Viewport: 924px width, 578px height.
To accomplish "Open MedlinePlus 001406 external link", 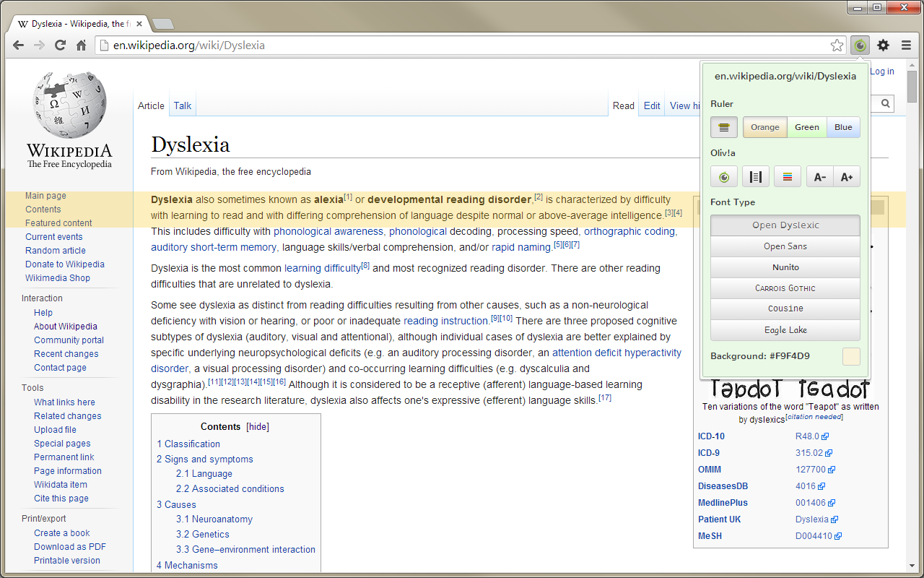I will click(815, 503).
